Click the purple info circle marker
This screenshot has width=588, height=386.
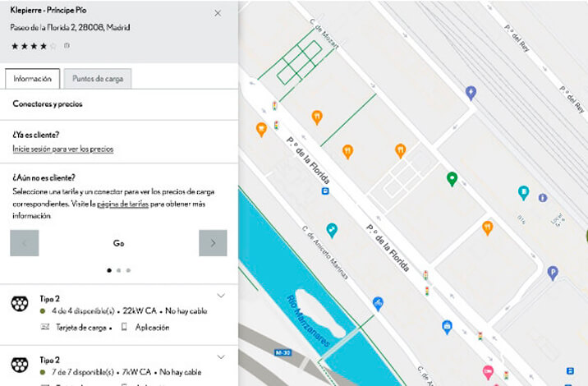(x=543, y=197)
